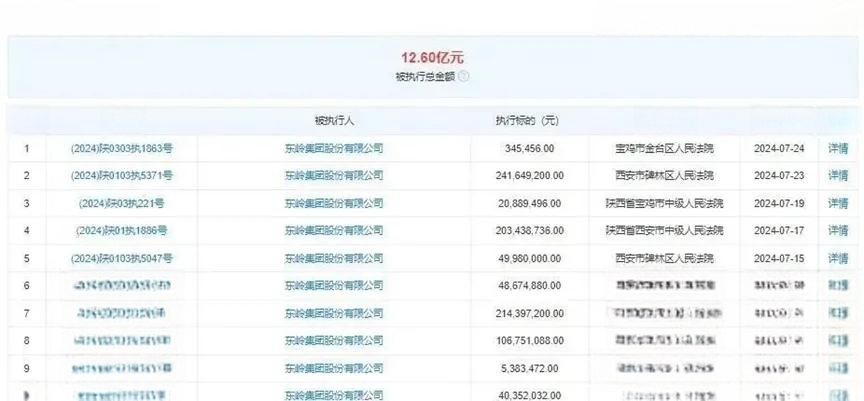Select amount 241,649,200.00
Image resolution: width=864 pixels, height=401 pixels.
[530, 176]
